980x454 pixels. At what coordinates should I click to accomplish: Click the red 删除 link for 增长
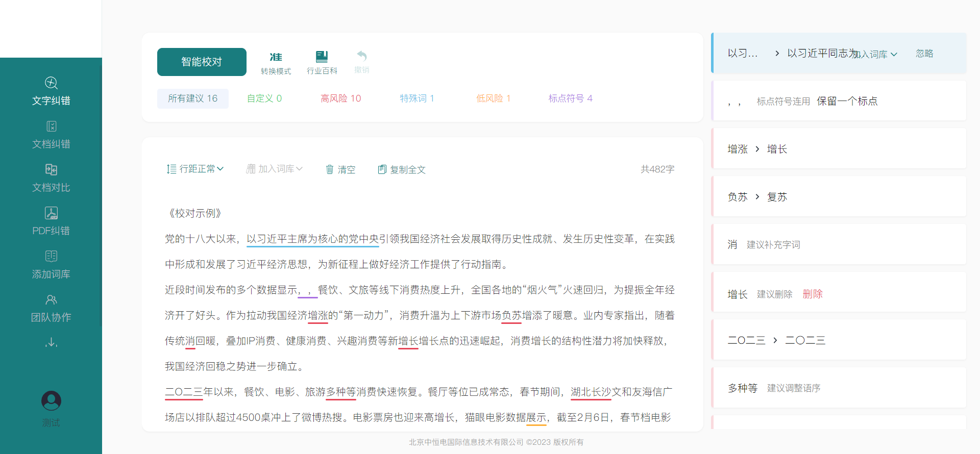pyautogui.click(x=813, y=294)
